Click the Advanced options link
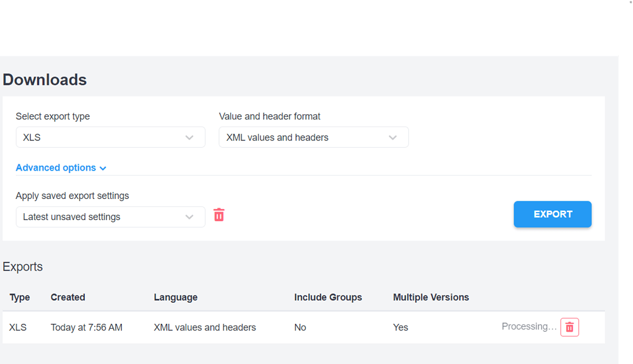This screenshot has width=633, height=364. tap(55, 167)
